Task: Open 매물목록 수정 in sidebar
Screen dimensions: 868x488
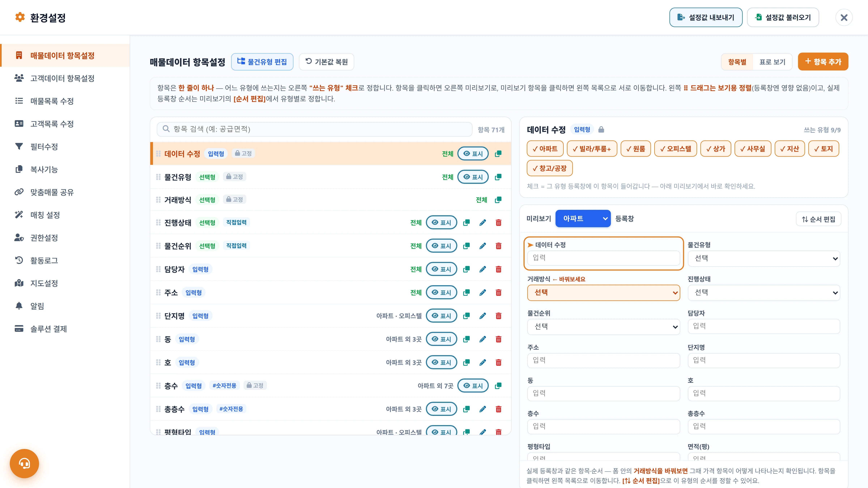Action: click(x=65, y=101)
